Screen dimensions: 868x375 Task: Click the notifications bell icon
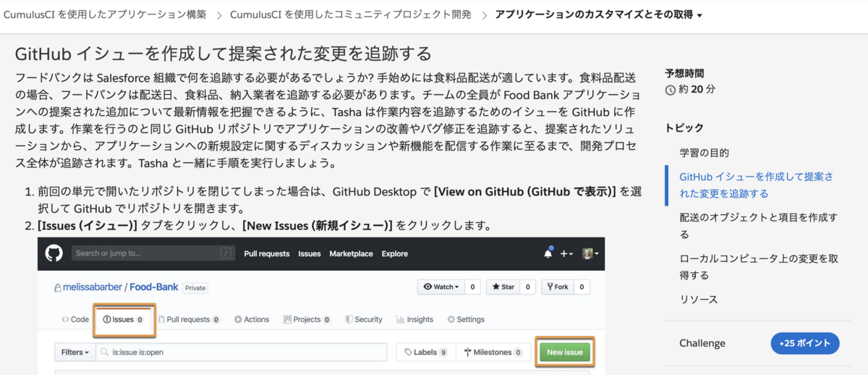tap(548, 253)
